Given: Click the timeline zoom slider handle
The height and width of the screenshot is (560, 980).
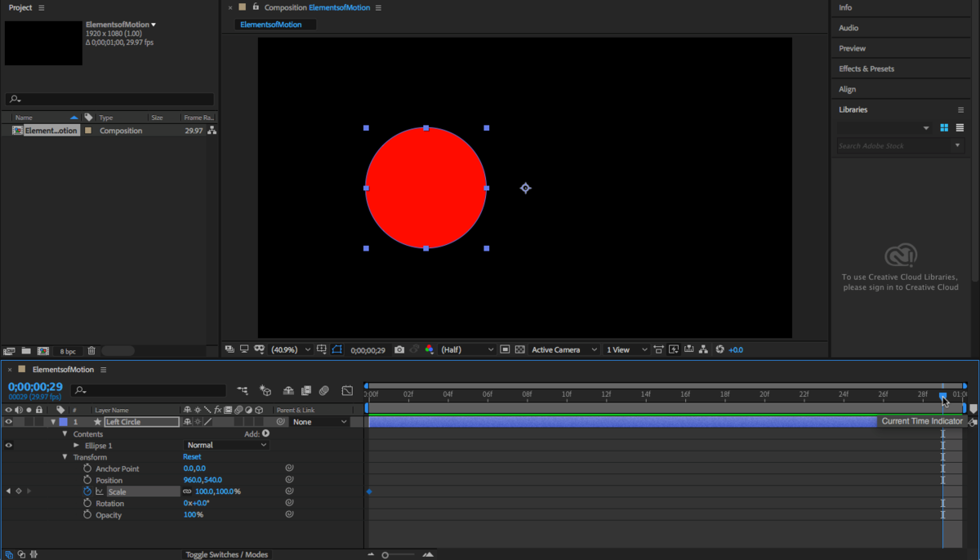Looking at the screenshot, I should (x=386, y=555).
